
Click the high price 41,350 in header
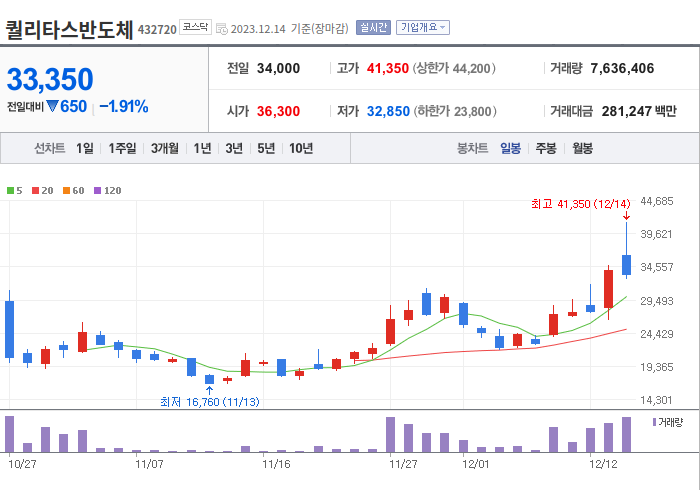pos(388,68)
